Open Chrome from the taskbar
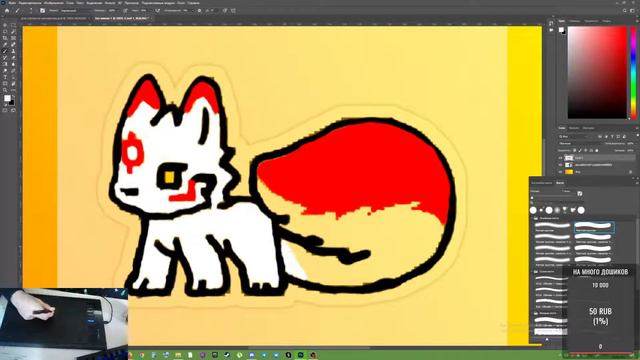This screenshot has height=360, width=640. 142,355
